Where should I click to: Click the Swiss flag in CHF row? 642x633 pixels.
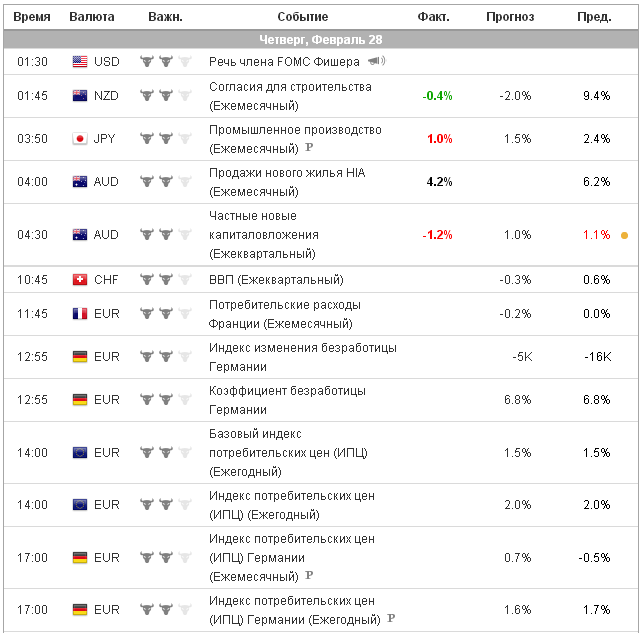[x=80, y=280]
